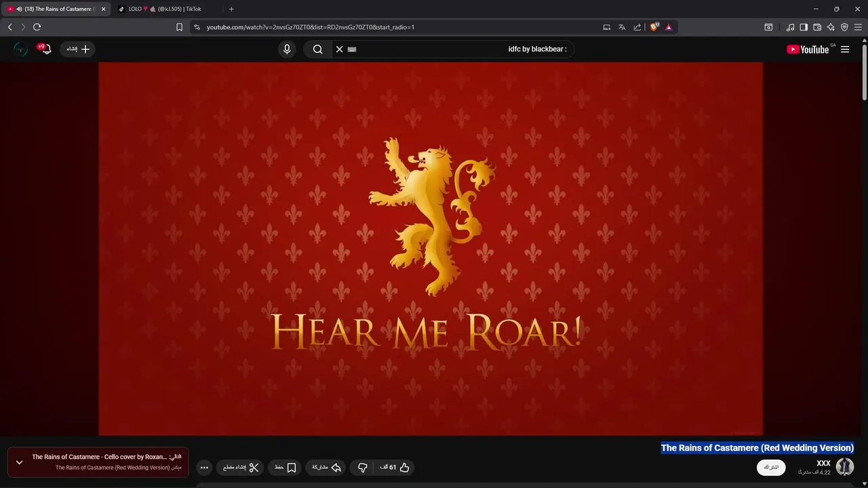
Task: Click the XXX channel name
Action: point(823,463)
